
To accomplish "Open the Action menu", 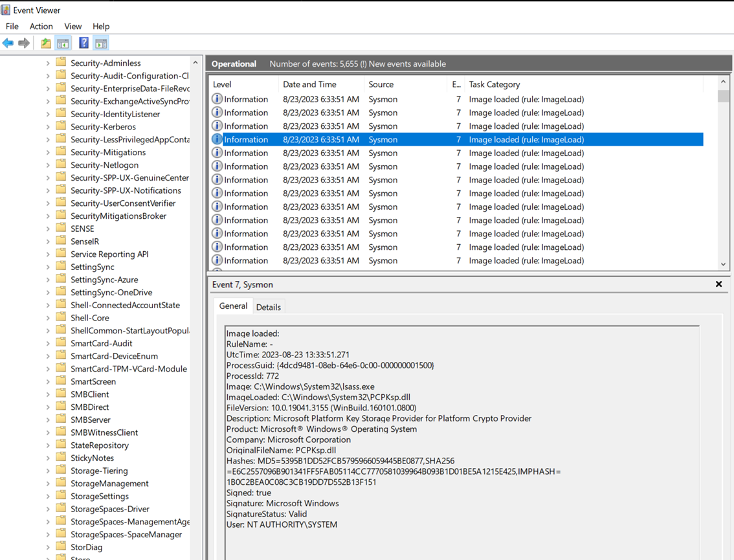I will tap(41, 27).
